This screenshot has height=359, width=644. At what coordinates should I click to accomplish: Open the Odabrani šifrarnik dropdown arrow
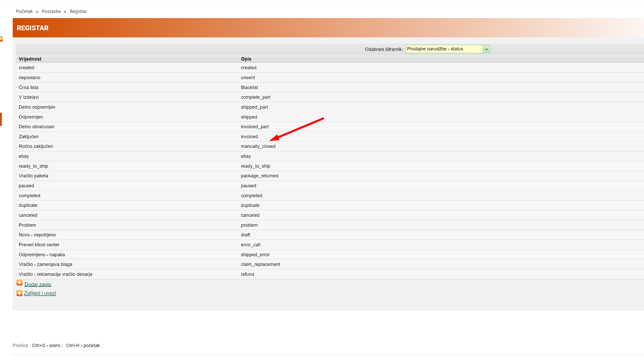[x=486, y=49]
